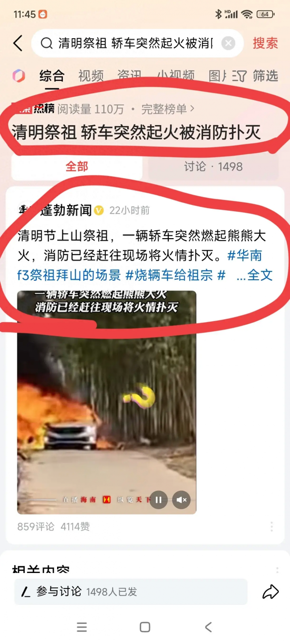Viewport: 290px width, 644px height.
Task: Open the colorful app logo beside 综合
Action: (19, 76)
